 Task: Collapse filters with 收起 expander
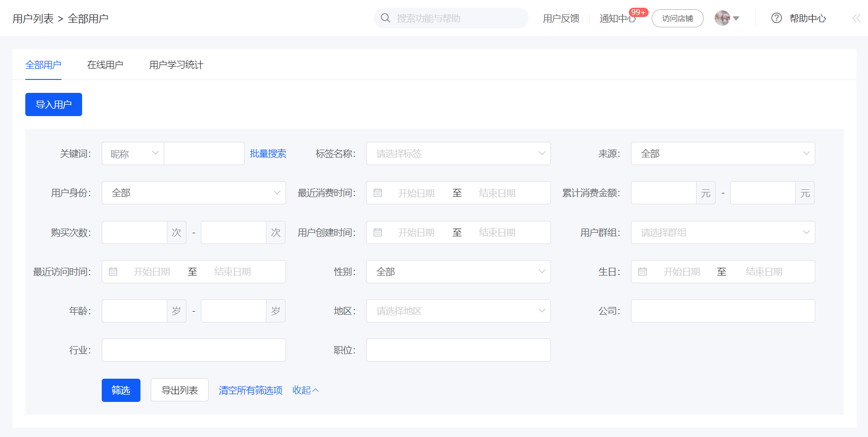click(x=306, y=390)
